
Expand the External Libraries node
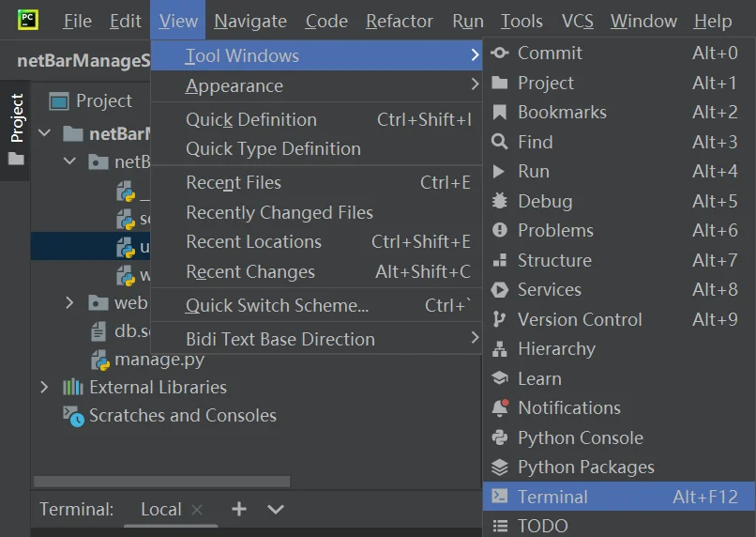coord(44,387)
